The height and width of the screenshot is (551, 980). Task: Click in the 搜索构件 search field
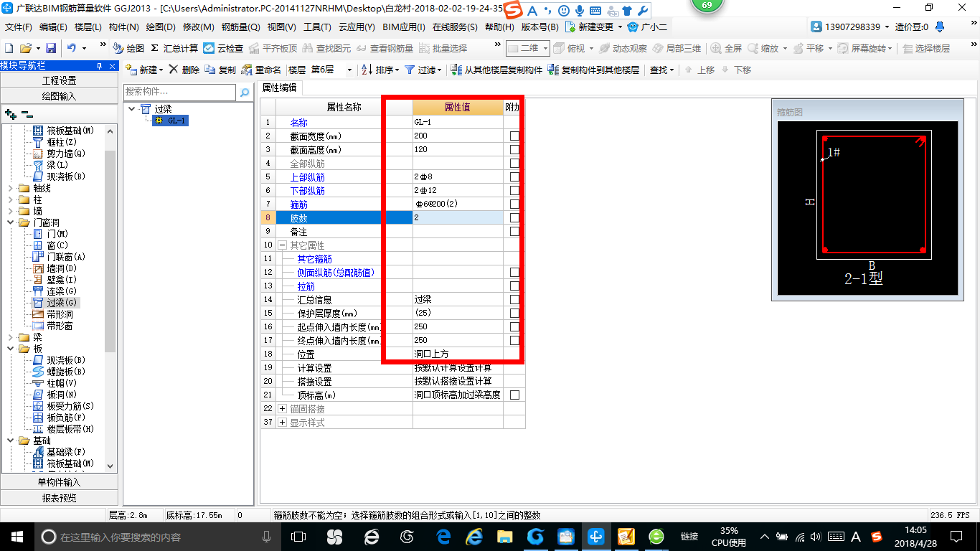coord(179,92)
